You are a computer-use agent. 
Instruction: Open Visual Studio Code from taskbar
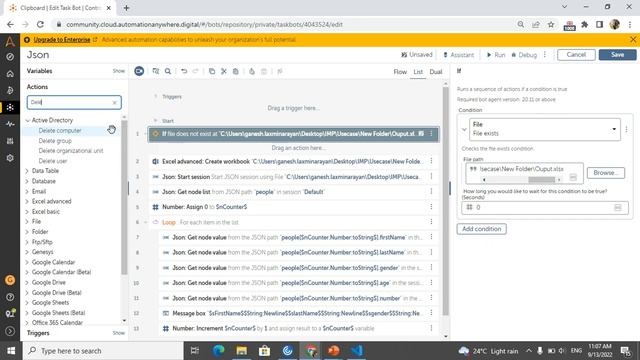pyautogui.click(x=357, y=351)
